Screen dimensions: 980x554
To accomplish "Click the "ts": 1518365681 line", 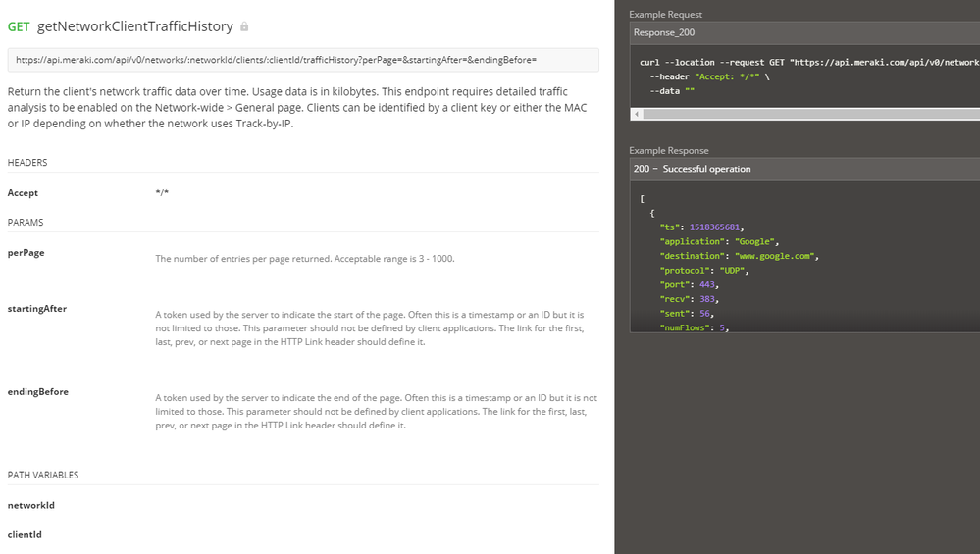I will [701, 227].
